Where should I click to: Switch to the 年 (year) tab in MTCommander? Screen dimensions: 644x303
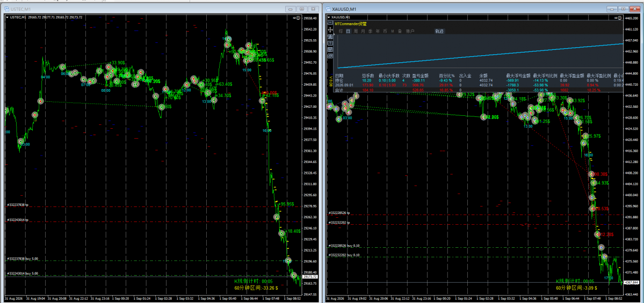pos(378,31)
